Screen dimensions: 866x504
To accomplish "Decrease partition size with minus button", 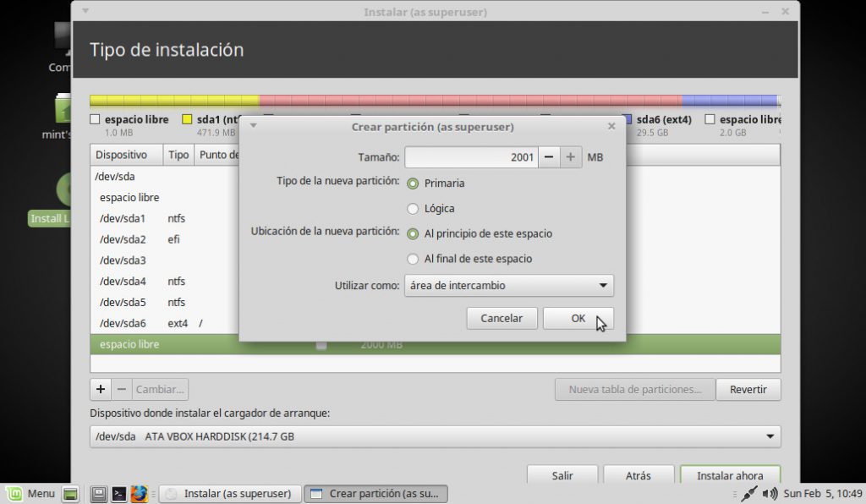I will coord(549,157).
